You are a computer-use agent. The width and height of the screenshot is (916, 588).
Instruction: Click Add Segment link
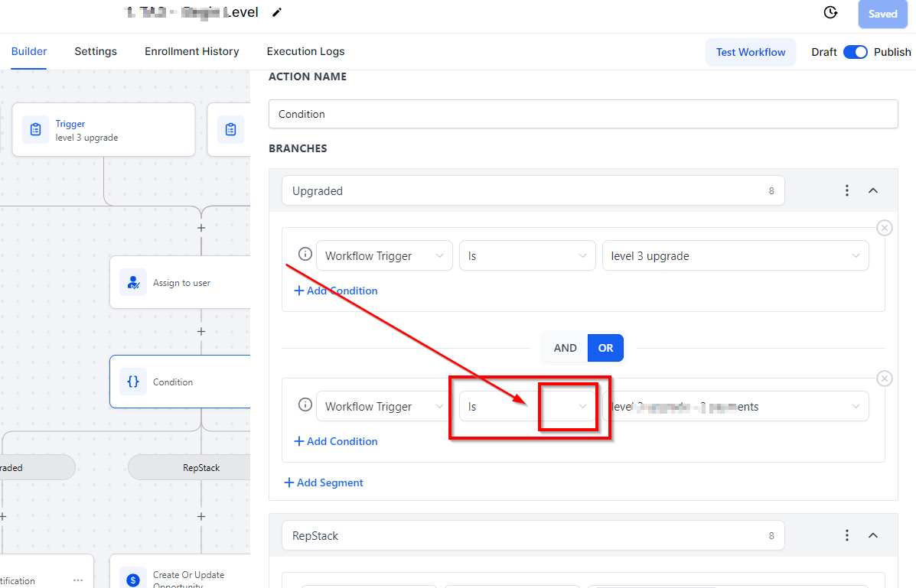point(323,483)
